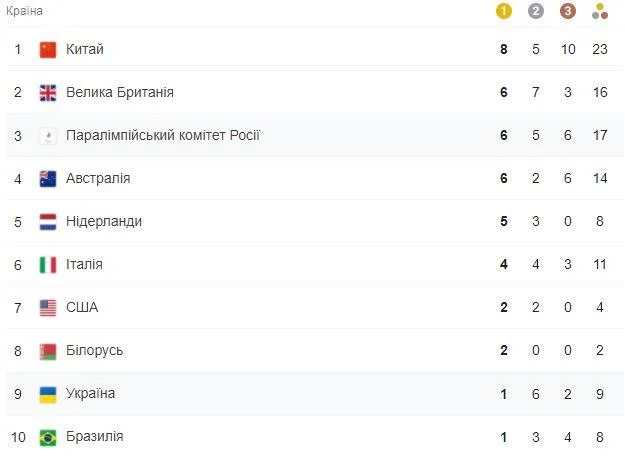Click the Ukraine flag icon

click(48, 395)
